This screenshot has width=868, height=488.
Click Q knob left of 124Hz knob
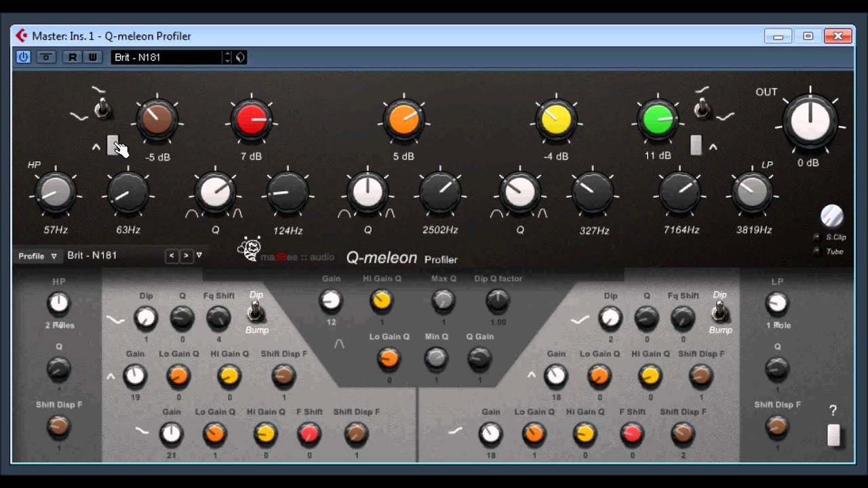pyautogui.click(x=216, y=193)
